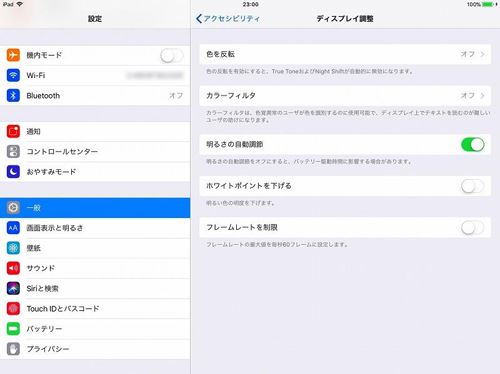
Task: Open コントロールセンター settings row
Action: (95, 152)
